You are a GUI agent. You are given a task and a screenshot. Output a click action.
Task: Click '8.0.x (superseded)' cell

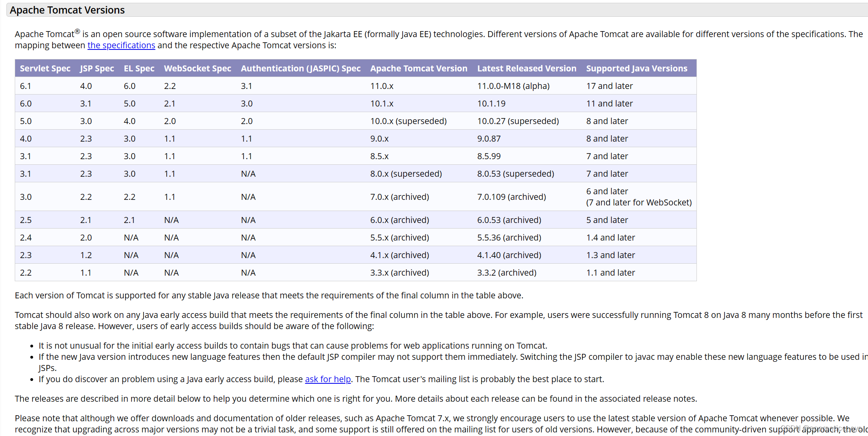(406, 174)
